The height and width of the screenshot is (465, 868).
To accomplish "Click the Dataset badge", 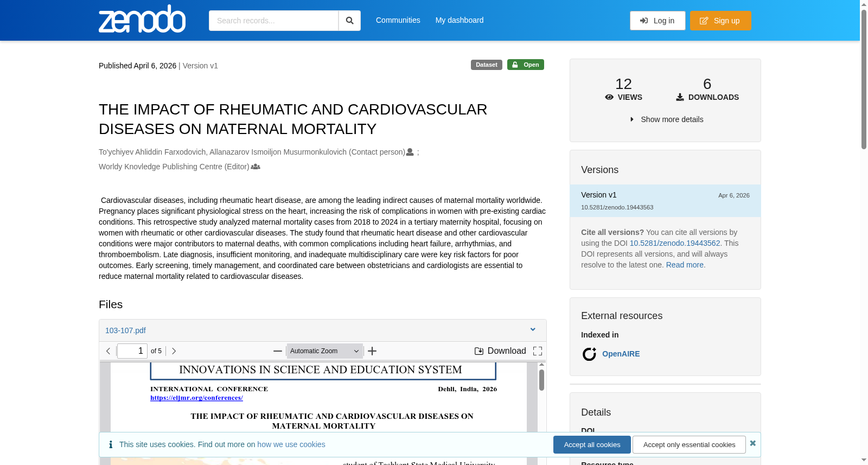I will tap(487, 65).
